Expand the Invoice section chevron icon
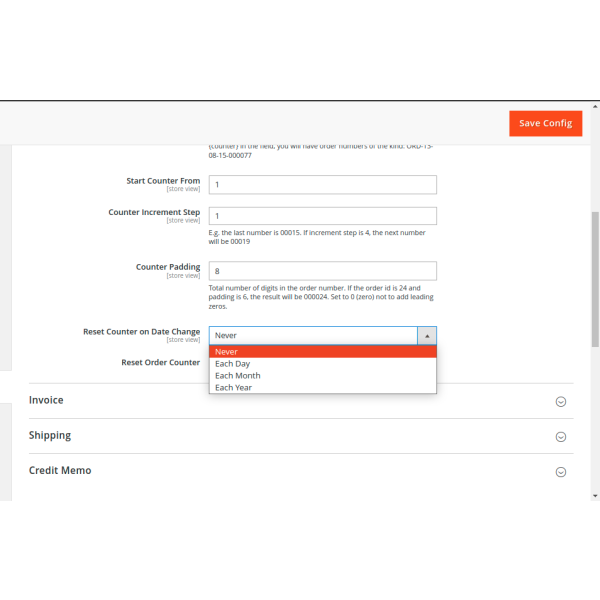Screen dimensions: 600x600 click(x=560, y=401)
